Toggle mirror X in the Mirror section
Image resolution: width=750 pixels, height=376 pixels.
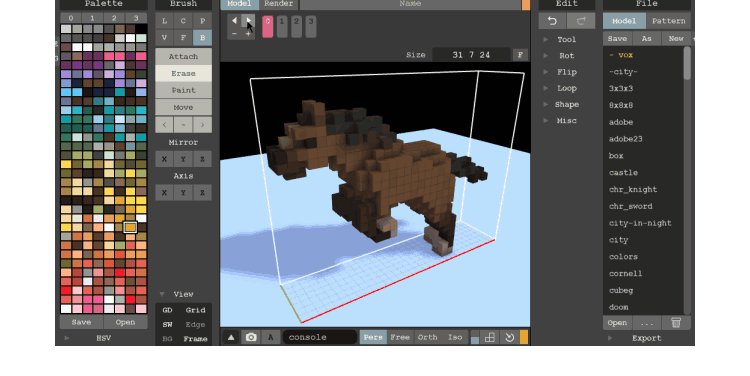[165, 159]
